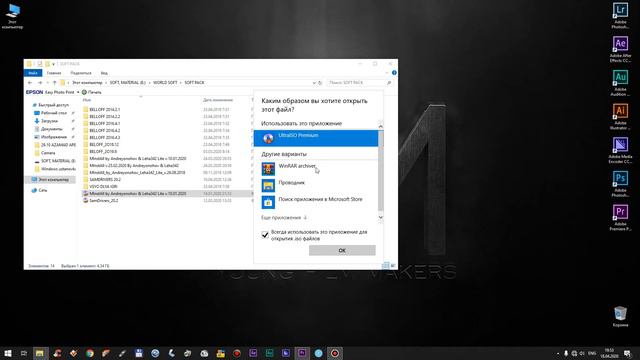Select the Этот компьютер desktop icon

coord(13,16)
